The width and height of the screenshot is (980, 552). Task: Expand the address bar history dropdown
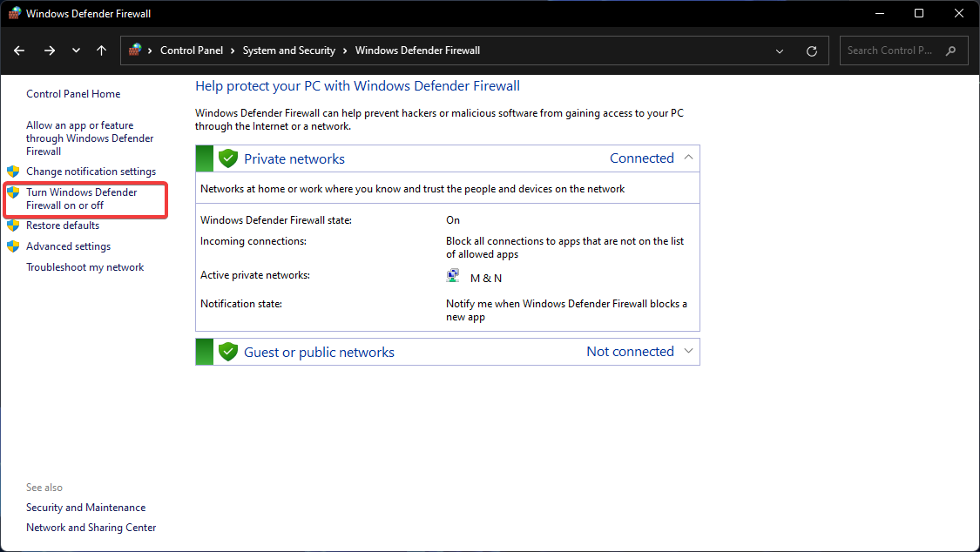pos(780,51)
